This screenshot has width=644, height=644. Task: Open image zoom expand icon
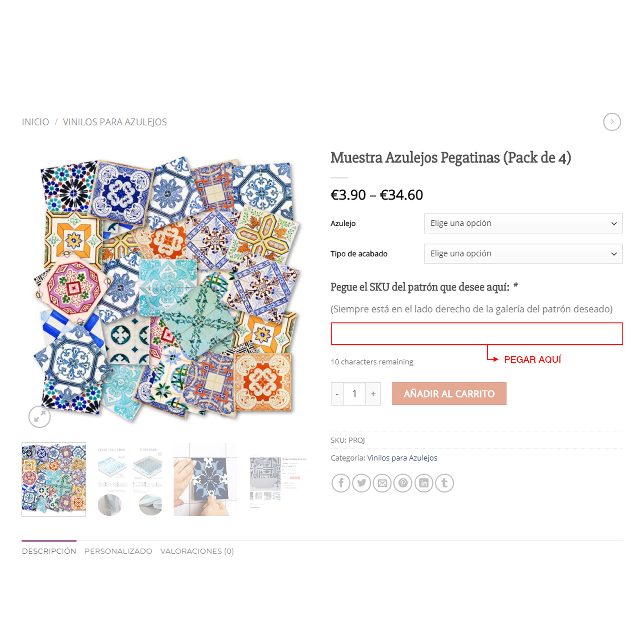(x=39, y=416)
